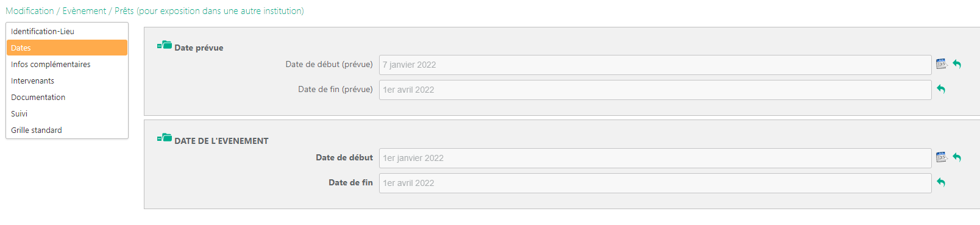Reset Date de fin (prévue) with undo arrow
The image size is (980, 225).
(941, 89)
